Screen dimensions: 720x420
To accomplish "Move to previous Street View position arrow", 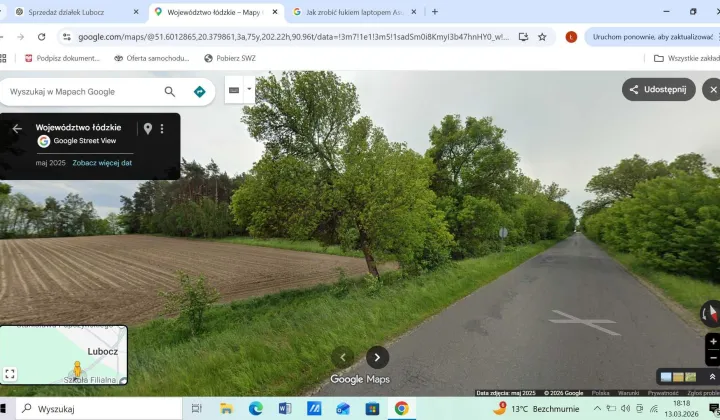I will pyautogui.click(x=343, y=357).
